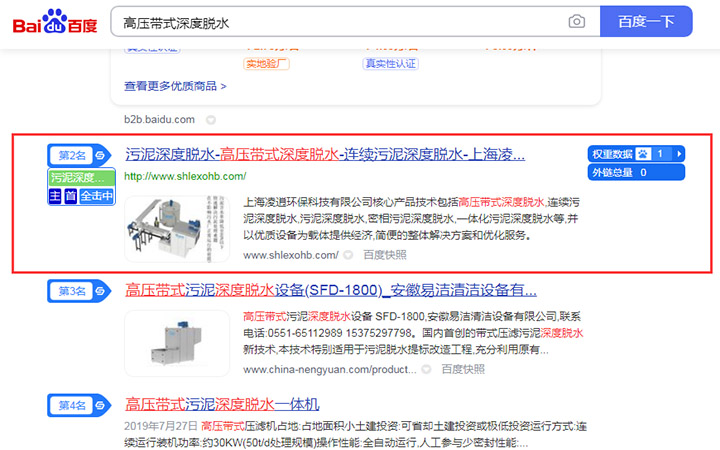Click the green 污泥深度 keyword tag
The image size is (720, 450).
pyautogui.click(x=81, y=177)
